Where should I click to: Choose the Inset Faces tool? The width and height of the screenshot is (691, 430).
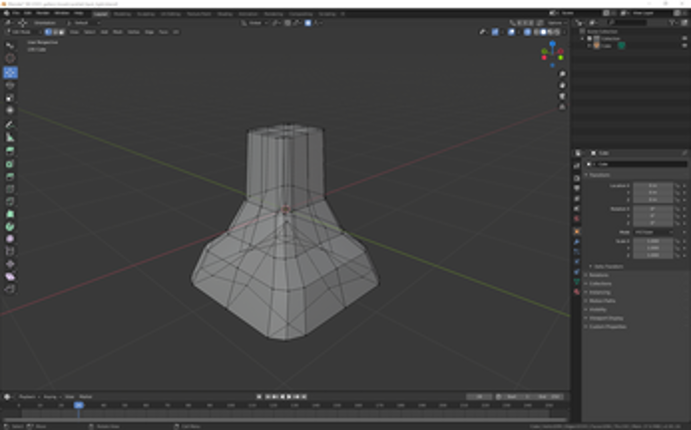(10, 164)
